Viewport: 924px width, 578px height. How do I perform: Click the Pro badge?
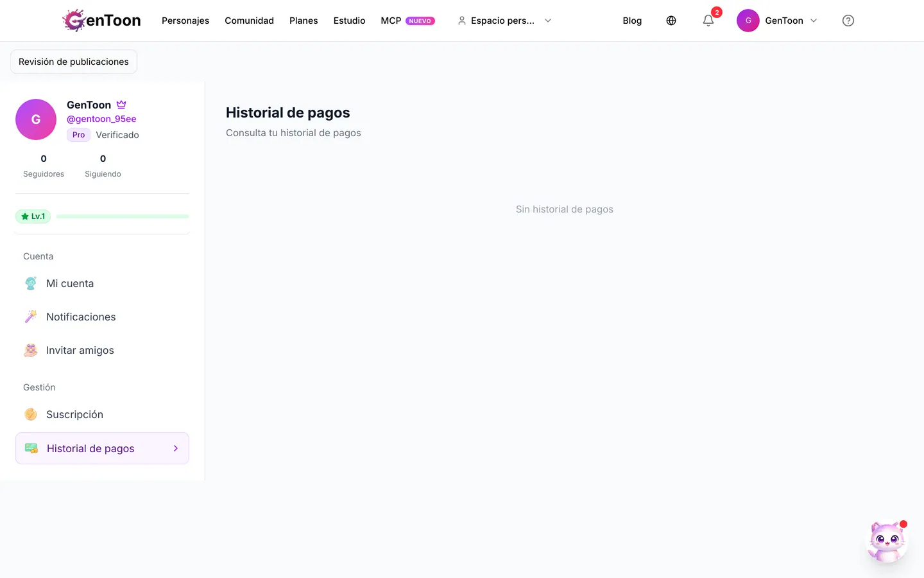[x=78, y=135]
